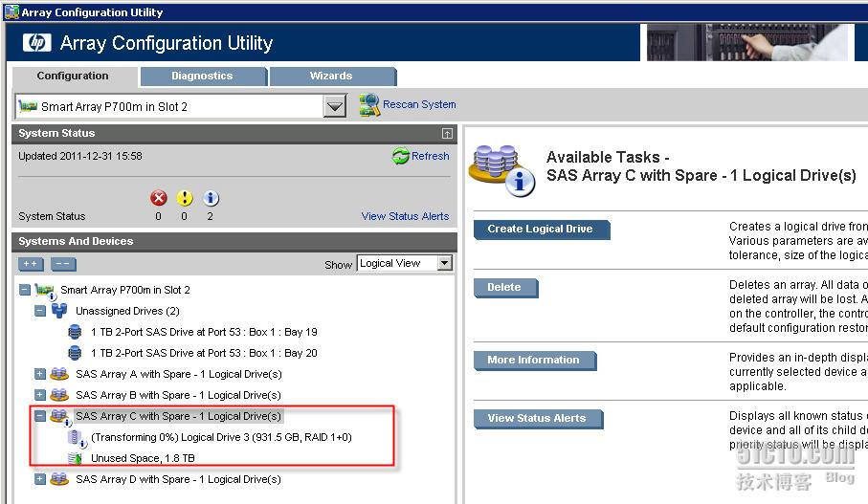Click the server photo thumbnail in the header

[746, 42]
